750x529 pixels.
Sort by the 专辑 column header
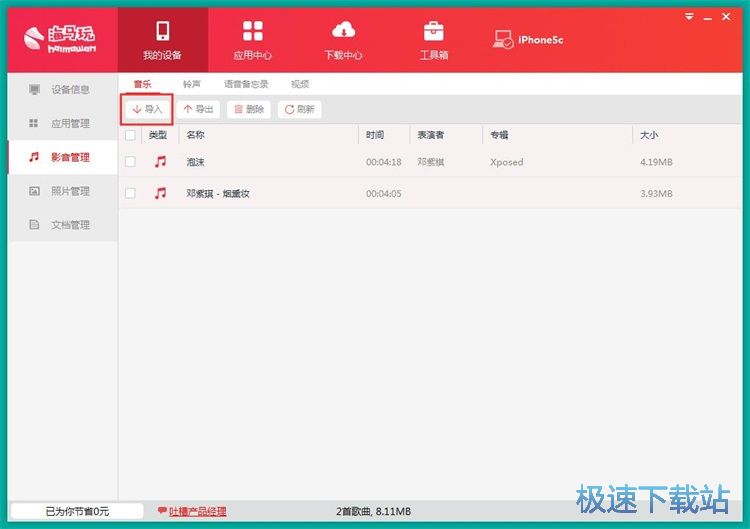(x=499, y=135)
